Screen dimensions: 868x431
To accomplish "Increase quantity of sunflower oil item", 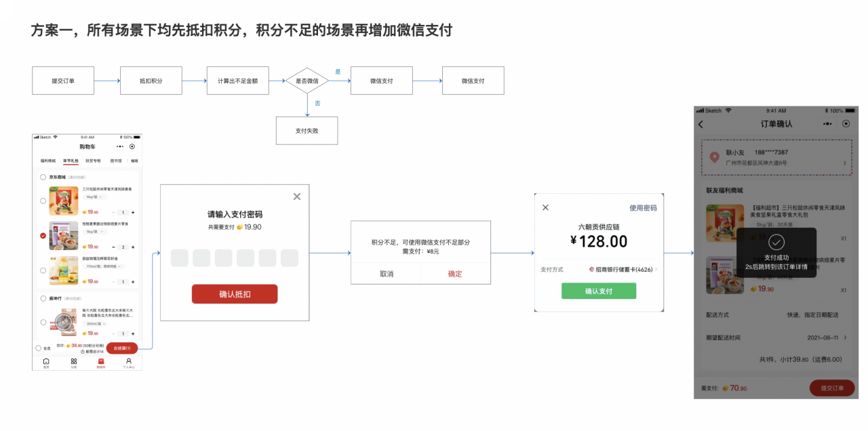I will [x=133, y=282].
